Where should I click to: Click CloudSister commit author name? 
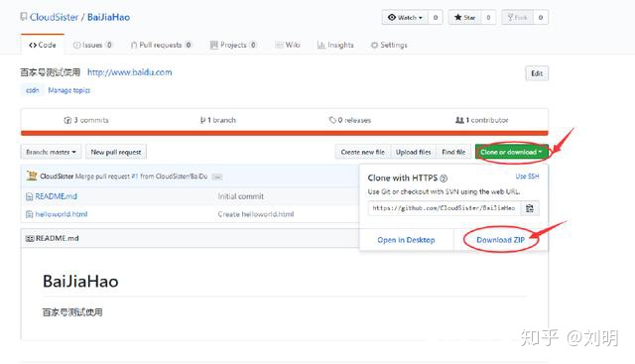pos(57,177)
